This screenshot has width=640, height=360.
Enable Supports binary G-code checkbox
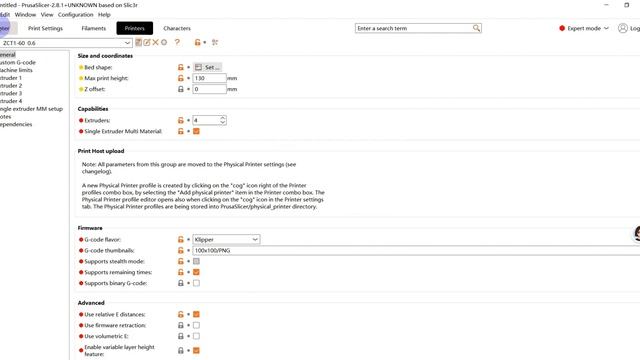pos(196,283)
